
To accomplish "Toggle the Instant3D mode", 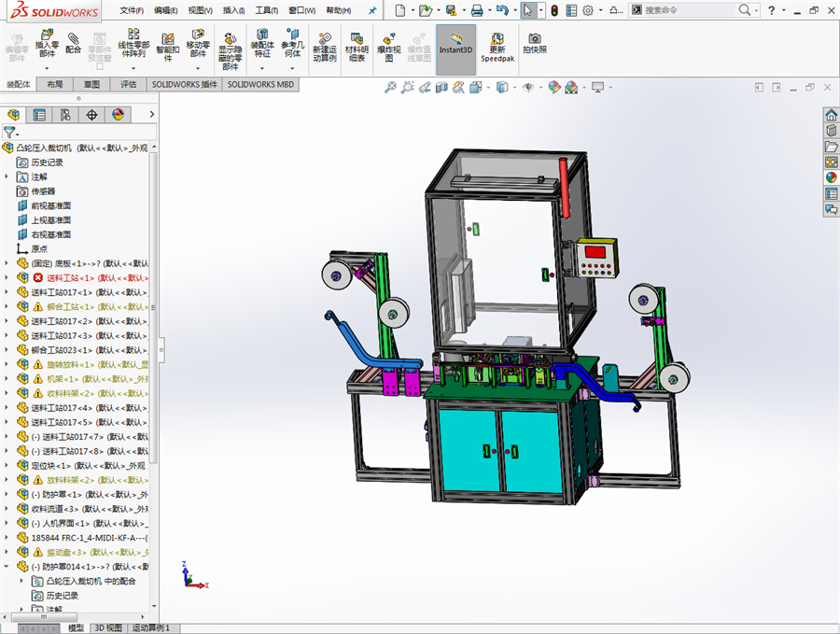I will tap(455, 44).
